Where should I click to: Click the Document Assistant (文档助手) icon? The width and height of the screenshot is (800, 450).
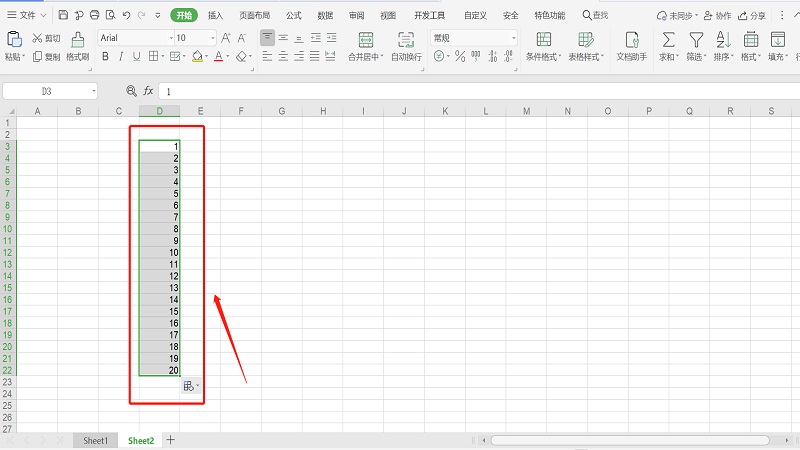tap(632, 40)
